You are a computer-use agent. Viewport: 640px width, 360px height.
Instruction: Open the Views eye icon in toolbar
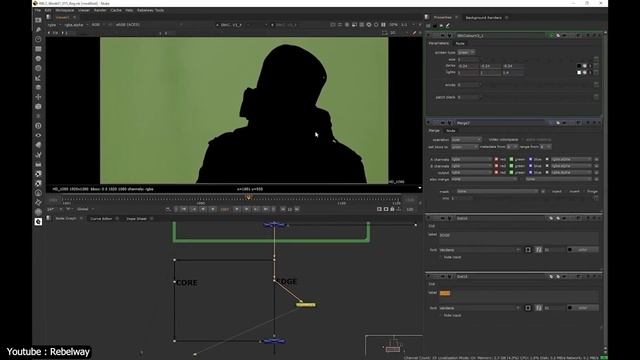(x=38, y=136)
